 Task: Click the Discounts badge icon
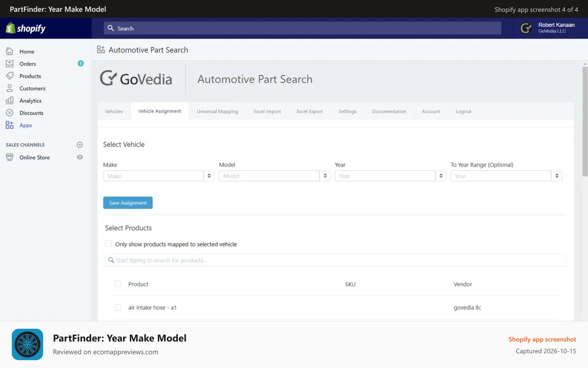click(x=9, y=112)
